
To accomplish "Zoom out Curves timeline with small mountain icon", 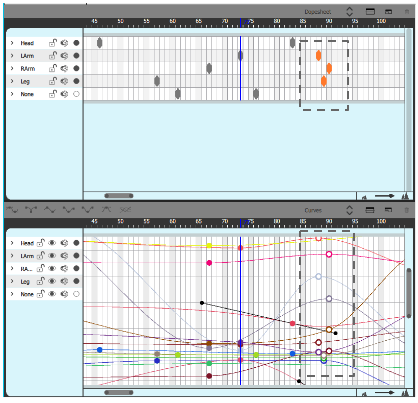I will pyautogui.click(x=364, y=394).
